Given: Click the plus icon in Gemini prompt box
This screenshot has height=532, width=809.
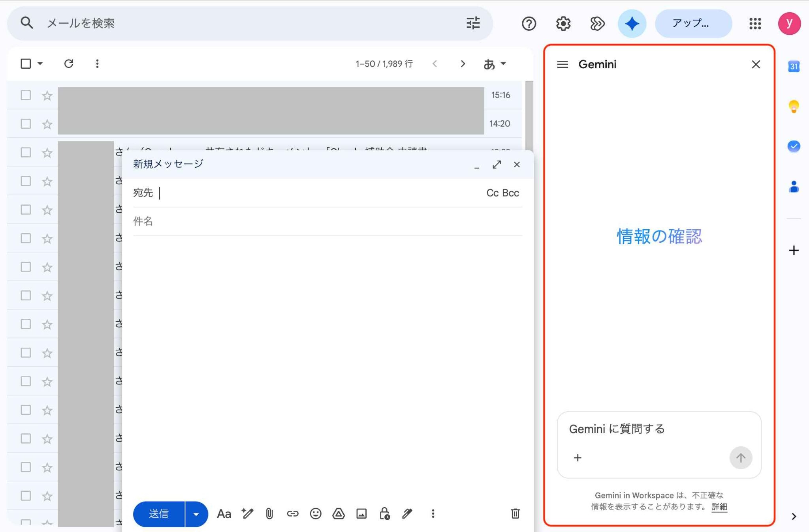Looking at the screenshot, I should pyautogui.click(x=578, y=458).
